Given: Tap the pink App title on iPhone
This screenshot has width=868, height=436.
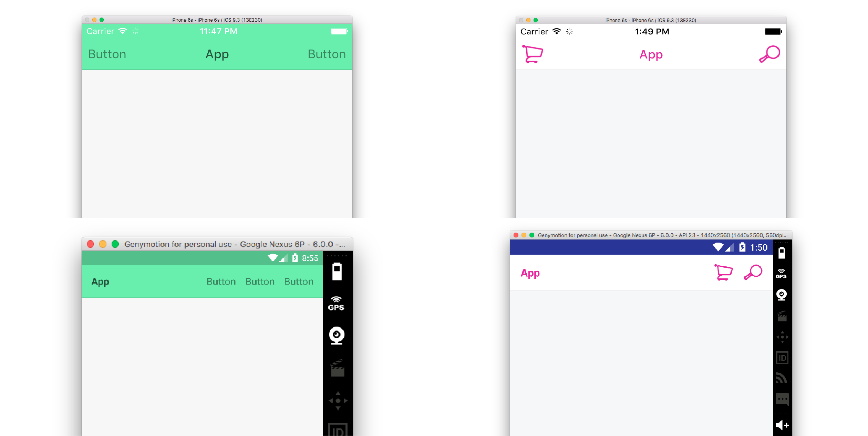Looking at the screenshot, I should [x=651, y=55].
